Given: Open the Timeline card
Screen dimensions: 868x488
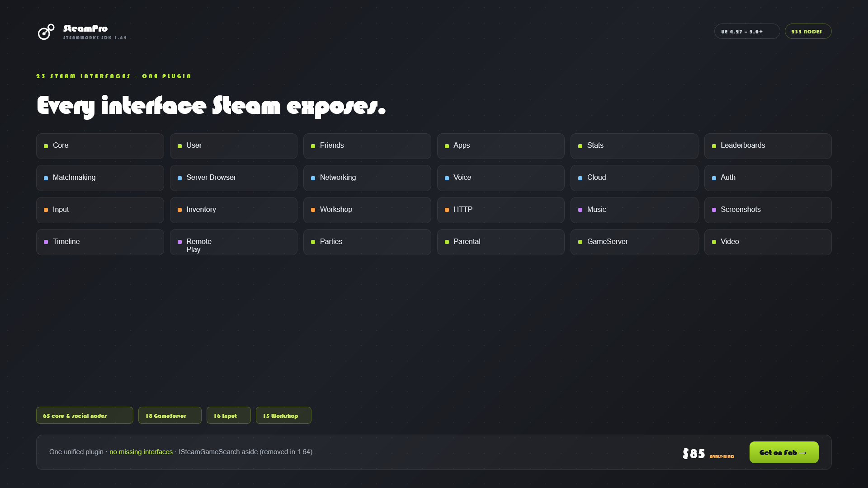Looking at the screenshot, I should [100, 242].
